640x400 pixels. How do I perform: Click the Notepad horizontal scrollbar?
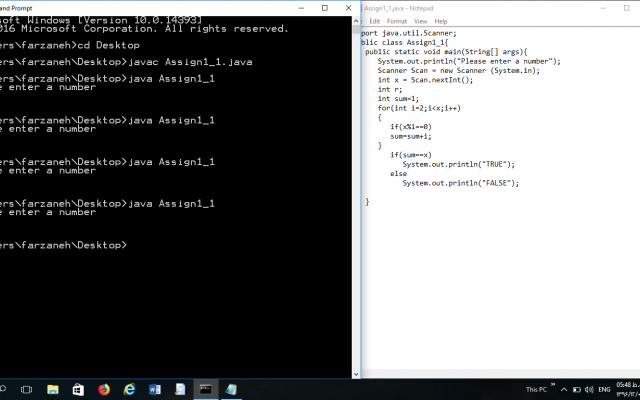(500, 374)
